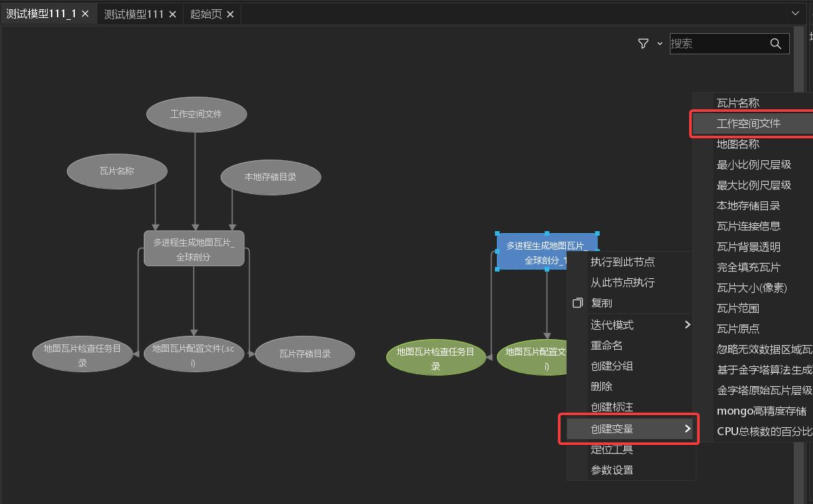Select the gray 工作空间文件 ellipse node
Screen dimensions: 813x504
tap(196, 114)
